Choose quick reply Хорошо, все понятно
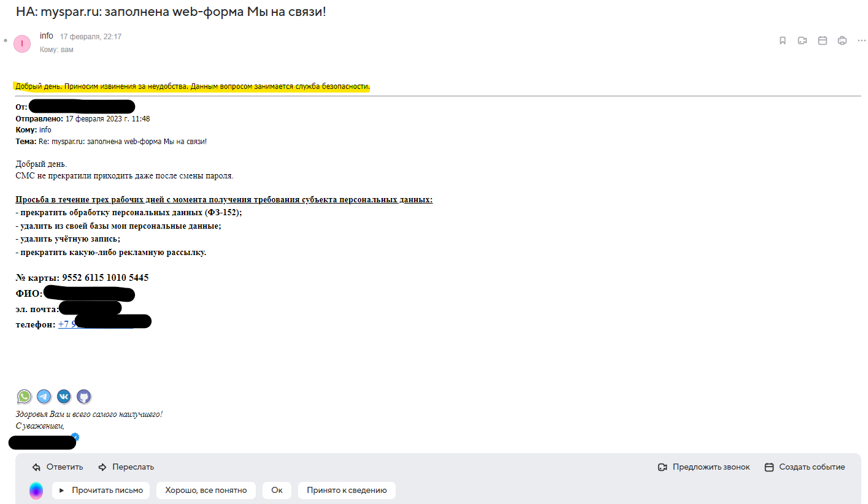Image resolution: width=868 pixels, height=504 pixels. coord(206,491)
